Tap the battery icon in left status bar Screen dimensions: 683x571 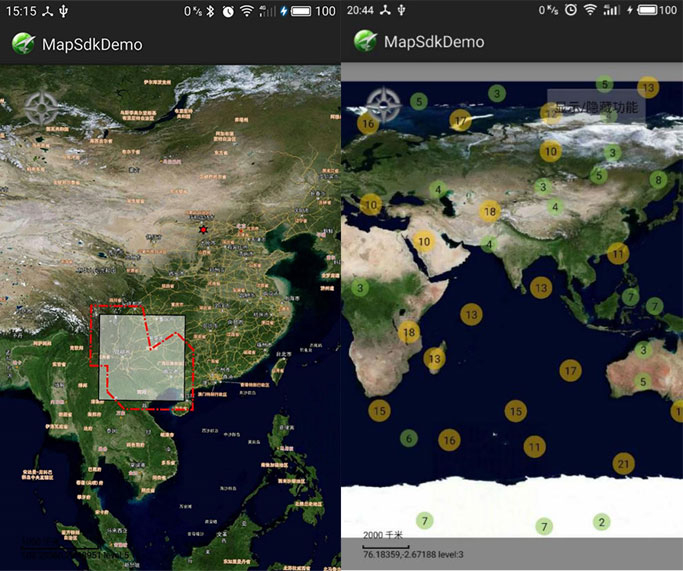(301, 11)
